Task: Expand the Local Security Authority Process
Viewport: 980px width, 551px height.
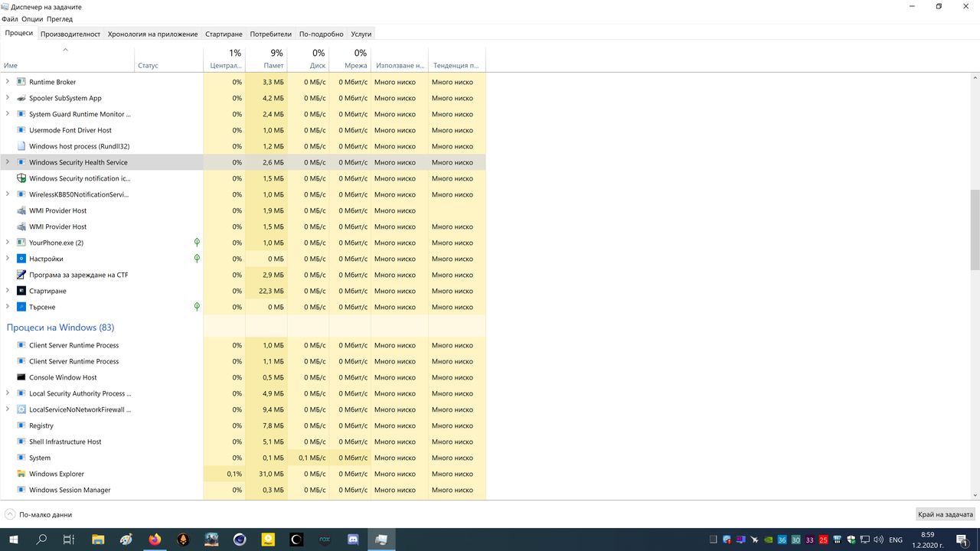Action: [x=8, y=393]
